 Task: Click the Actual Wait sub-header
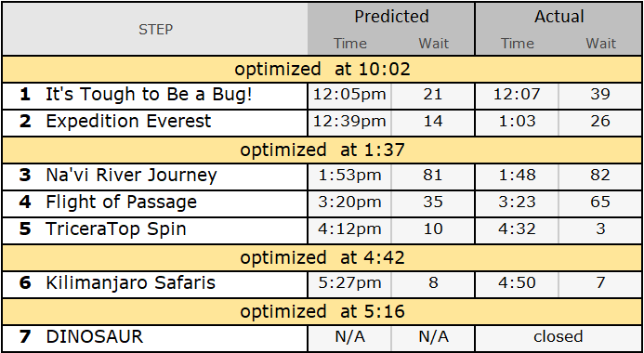coord(600,44)
